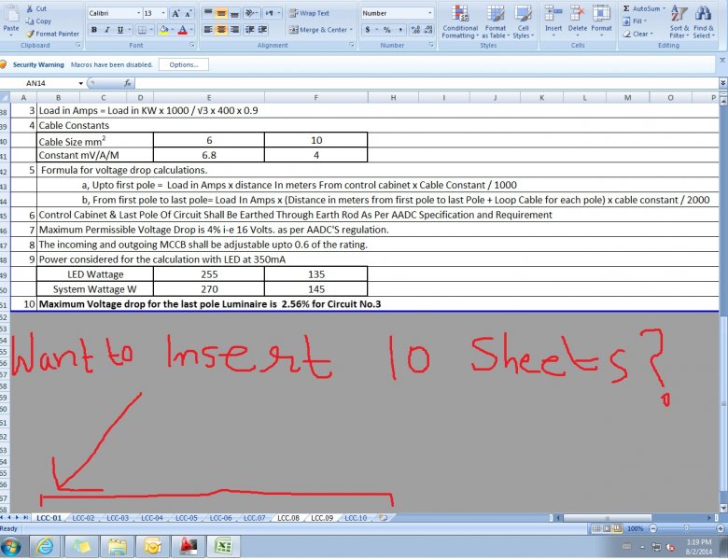This screenshot has width=728, height=560.
Task: Switch to sheet tab LCC.08
Action: [287, 518]
